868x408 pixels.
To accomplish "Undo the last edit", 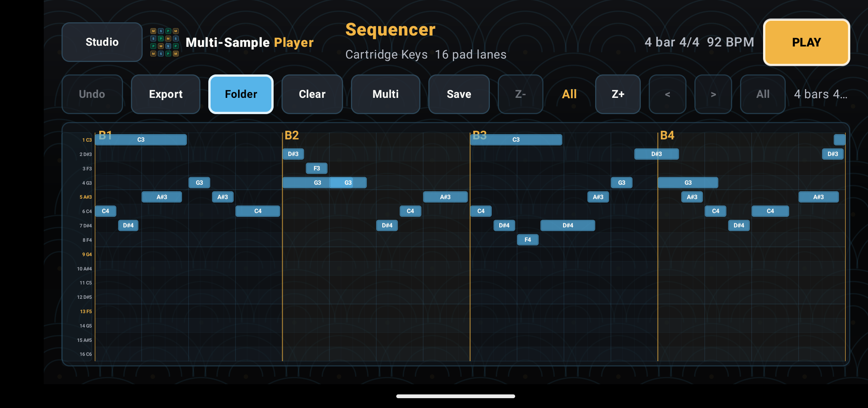I will point(92,94).
